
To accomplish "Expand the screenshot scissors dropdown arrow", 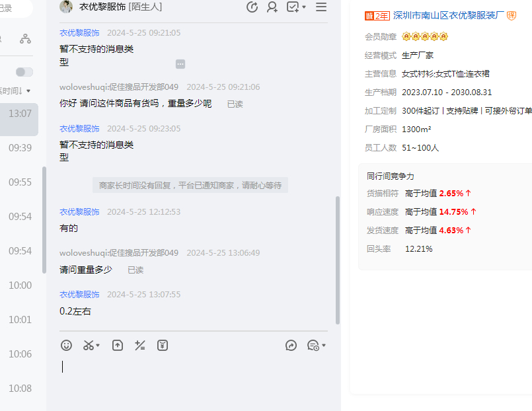I will tap(98, 346).
